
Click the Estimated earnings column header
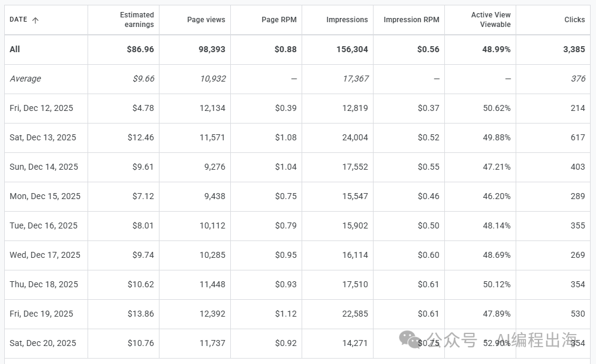[137, 19]
